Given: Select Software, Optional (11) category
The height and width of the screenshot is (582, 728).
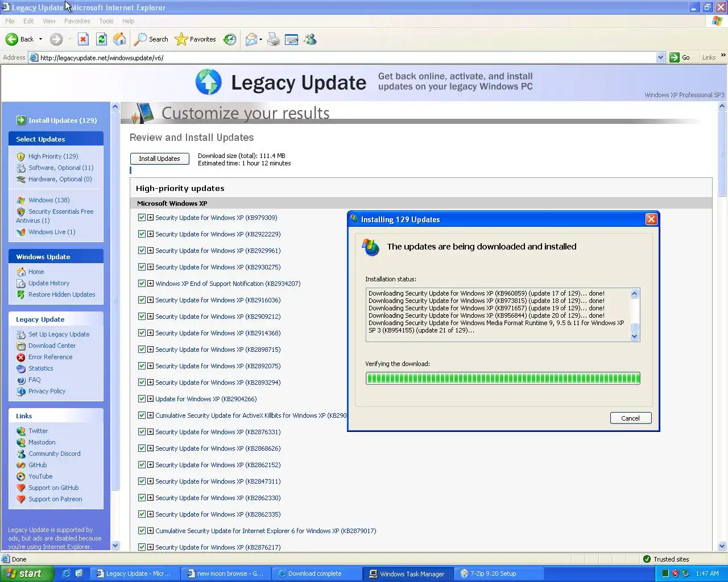Looking at the screenshot, I should coord(61,168).
